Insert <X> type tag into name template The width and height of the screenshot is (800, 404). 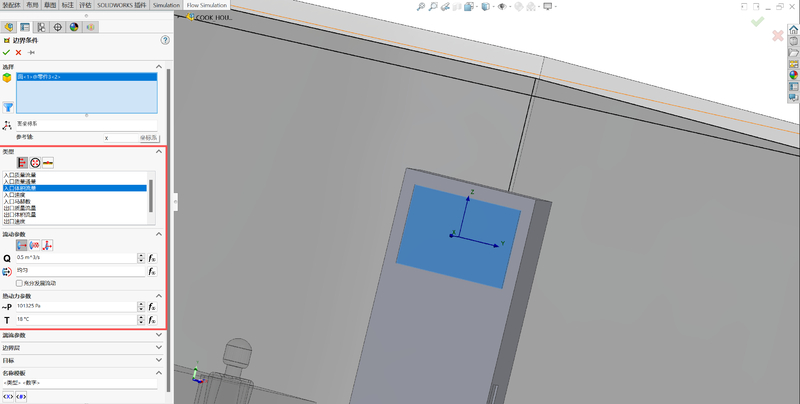click(x=8, y=396)
